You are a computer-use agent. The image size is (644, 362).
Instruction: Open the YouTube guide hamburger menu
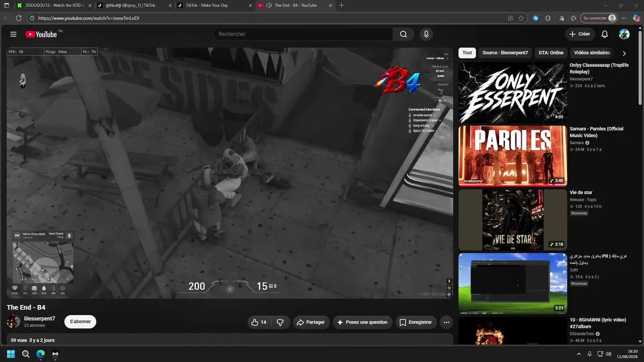pyautogui.click(x=14, y=34)
